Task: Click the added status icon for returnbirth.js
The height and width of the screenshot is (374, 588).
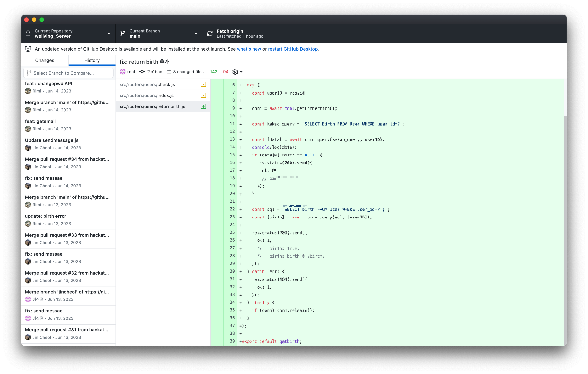Action: [203, 106]
